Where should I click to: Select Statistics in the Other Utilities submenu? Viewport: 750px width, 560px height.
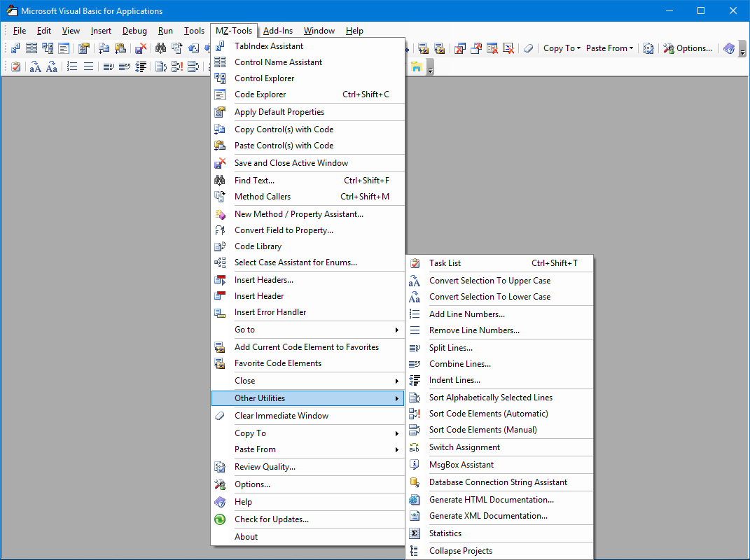[499, 533]
